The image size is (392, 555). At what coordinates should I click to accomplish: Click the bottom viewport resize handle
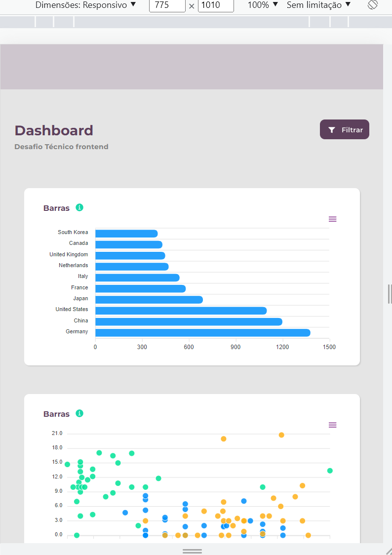pyautogui.click(x=192, y=551)
